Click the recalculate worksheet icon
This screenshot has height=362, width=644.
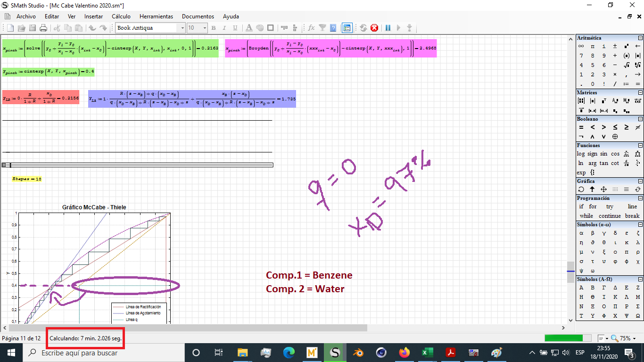(363, 28)
